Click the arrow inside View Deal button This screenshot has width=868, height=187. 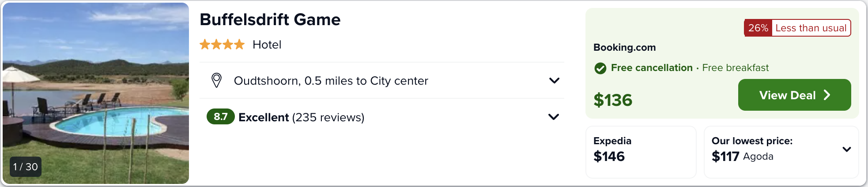click(827, 95)
